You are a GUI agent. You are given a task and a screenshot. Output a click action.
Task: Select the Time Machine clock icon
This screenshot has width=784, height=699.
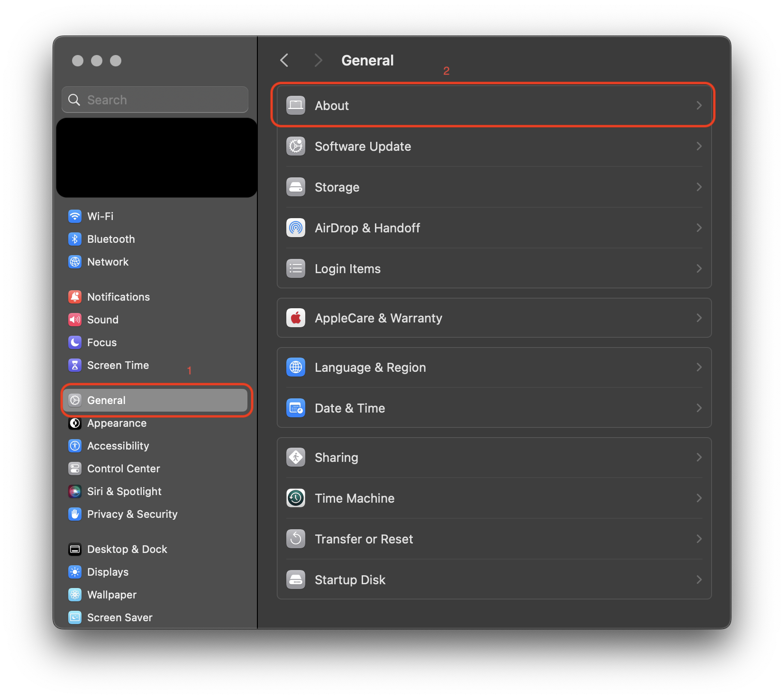coord(296,498)
